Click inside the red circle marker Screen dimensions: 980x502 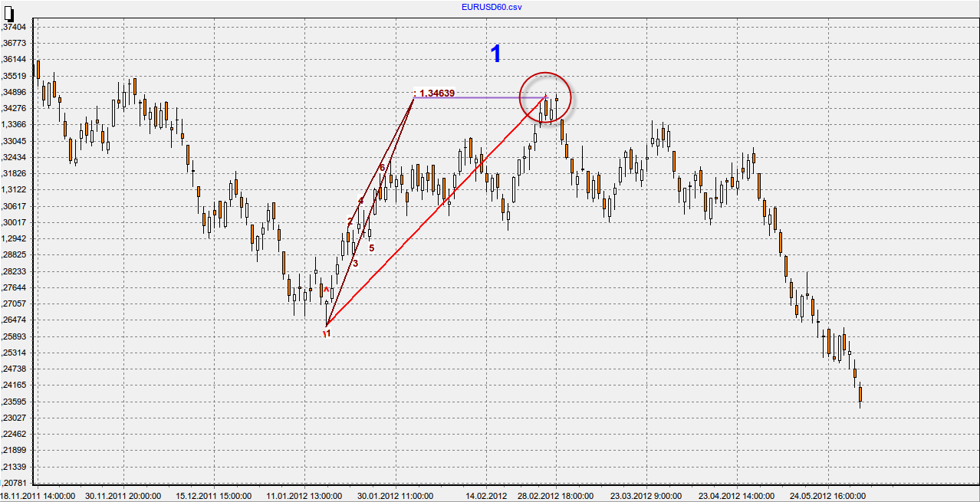click(x=545, y=97)
